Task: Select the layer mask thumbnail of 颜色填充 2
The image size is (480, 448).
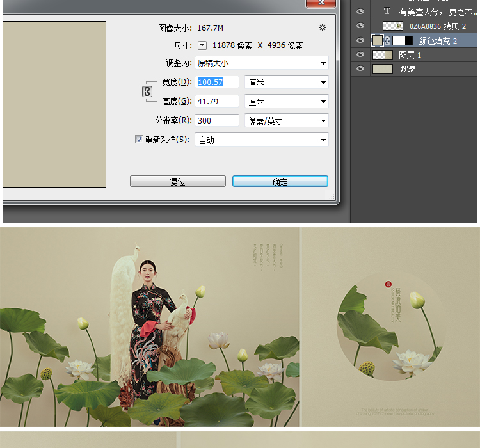Action: click(403, 40)
